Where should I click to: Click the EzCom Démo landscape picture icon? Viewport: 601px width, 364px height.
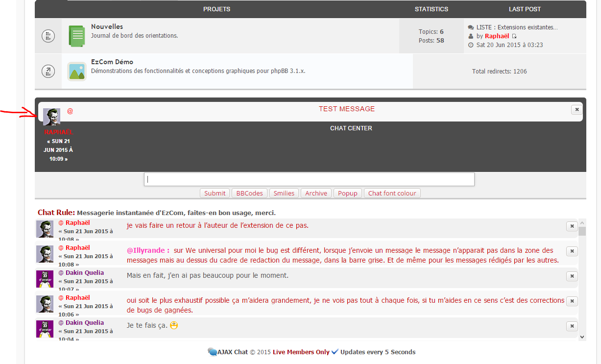76,71
